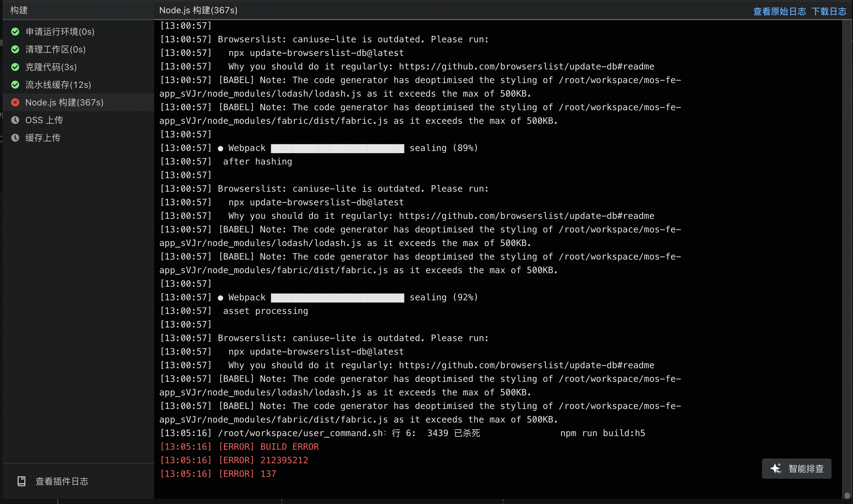Click Webpack sealing (92%) progress bar

point(337,298)
